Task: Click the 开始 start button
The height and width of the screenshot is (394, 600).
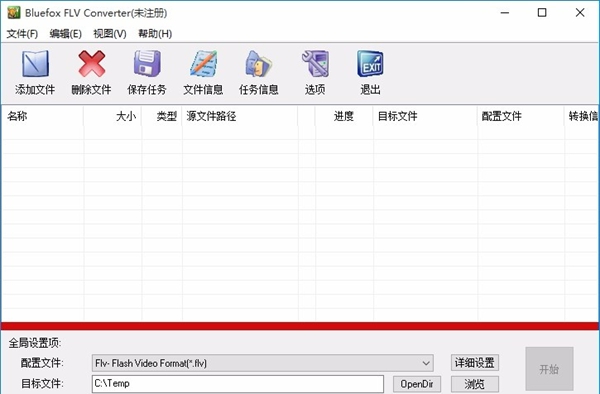Action: coord(549,369)
